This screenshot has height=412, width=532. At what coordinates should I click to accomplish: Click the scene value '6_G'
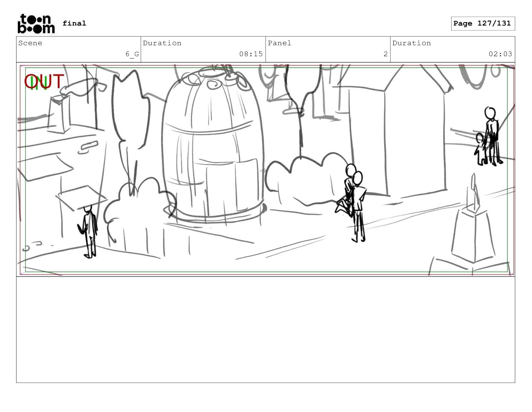pos(132,54)
